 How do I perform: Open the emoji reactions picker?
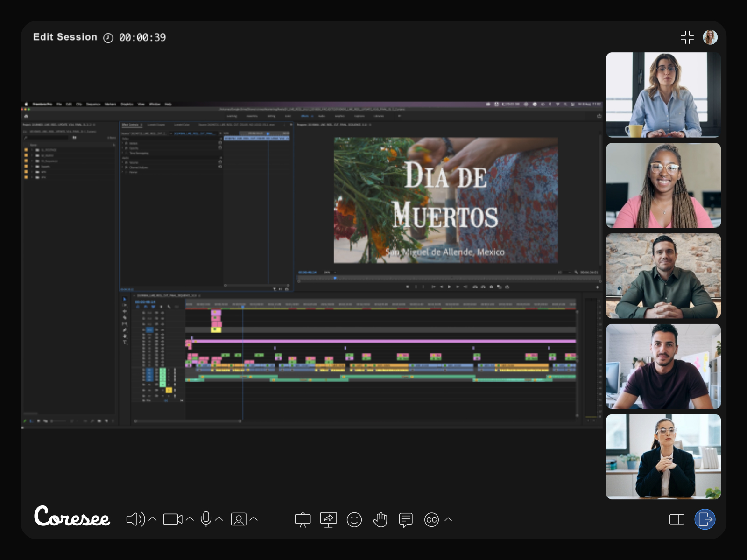point(354,519)
